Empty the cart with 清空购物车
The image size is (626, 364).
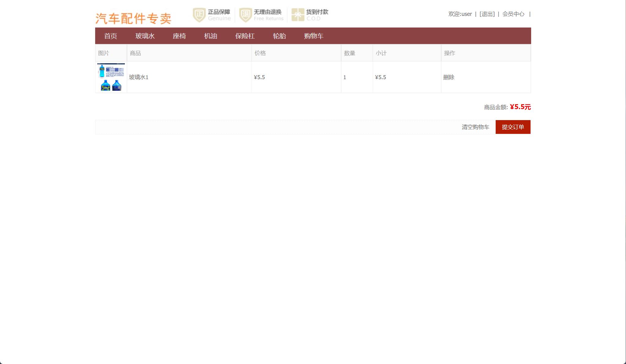[475, 127]
